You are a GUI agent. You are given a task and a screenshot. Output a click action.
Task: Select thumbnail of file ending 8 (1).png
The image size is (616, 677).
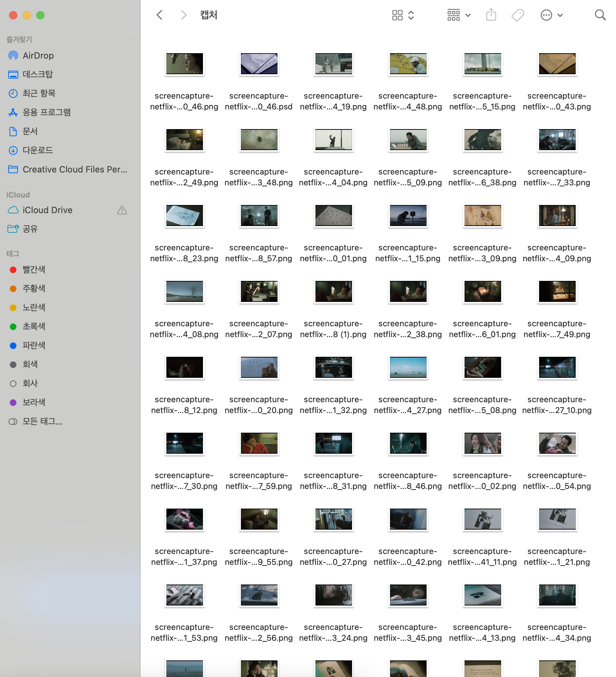click(x=334, y=291)
